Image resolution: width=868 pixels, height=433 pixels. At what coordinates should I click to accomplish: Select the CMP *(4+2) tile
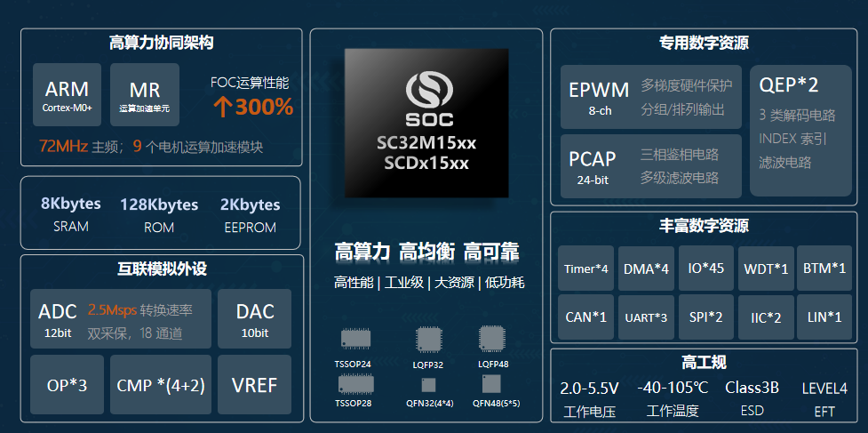click(161, 385)
